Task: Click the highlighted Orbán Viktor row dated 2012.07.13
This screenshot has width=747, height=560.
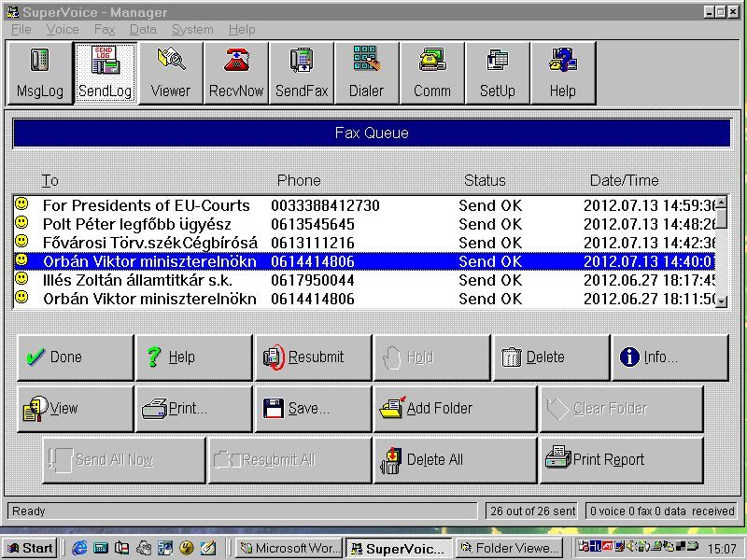Action: (x=364, y=261)
